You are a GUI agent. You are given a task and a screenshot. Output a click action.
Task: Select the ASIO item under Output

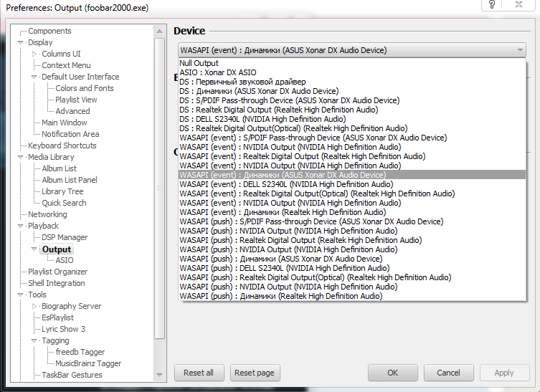(65, 260)
